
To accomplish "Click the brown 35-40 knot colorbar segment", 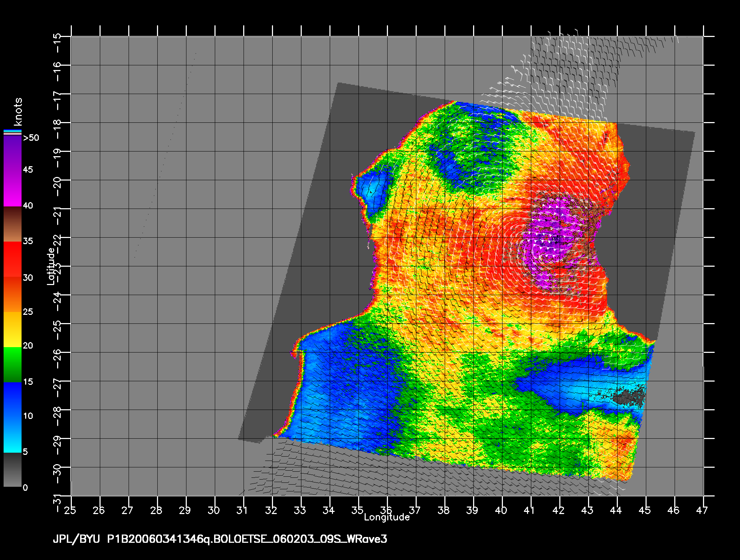I will pos(13,224).
